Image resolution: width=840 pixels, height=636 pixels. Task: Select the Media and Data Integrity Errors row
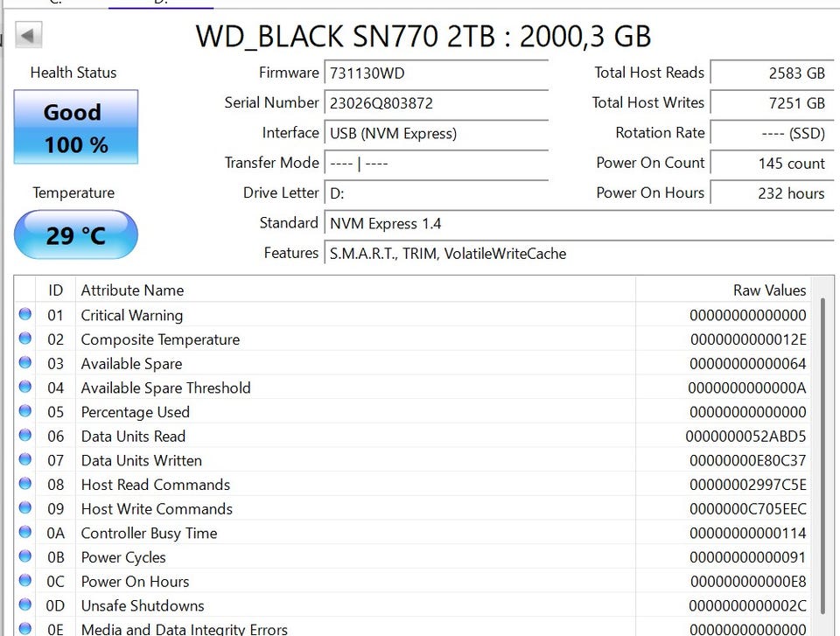point(412,628)
